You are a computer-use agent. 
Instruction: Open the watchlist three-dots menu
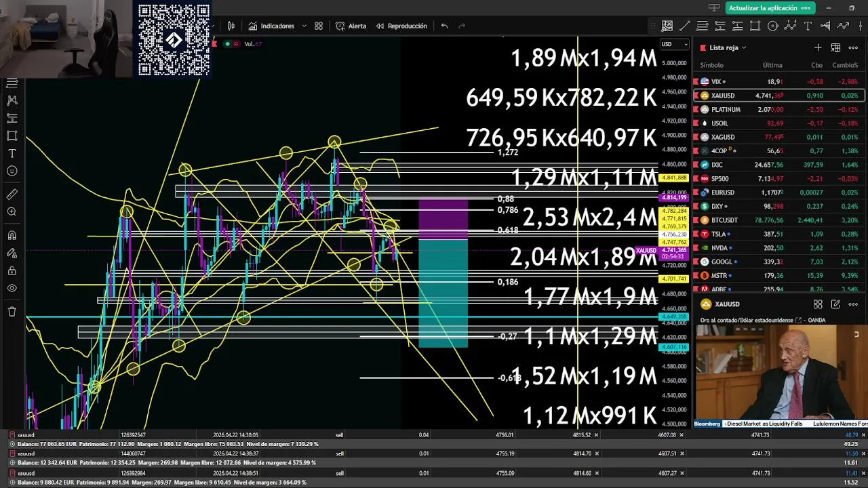point(854,47)
